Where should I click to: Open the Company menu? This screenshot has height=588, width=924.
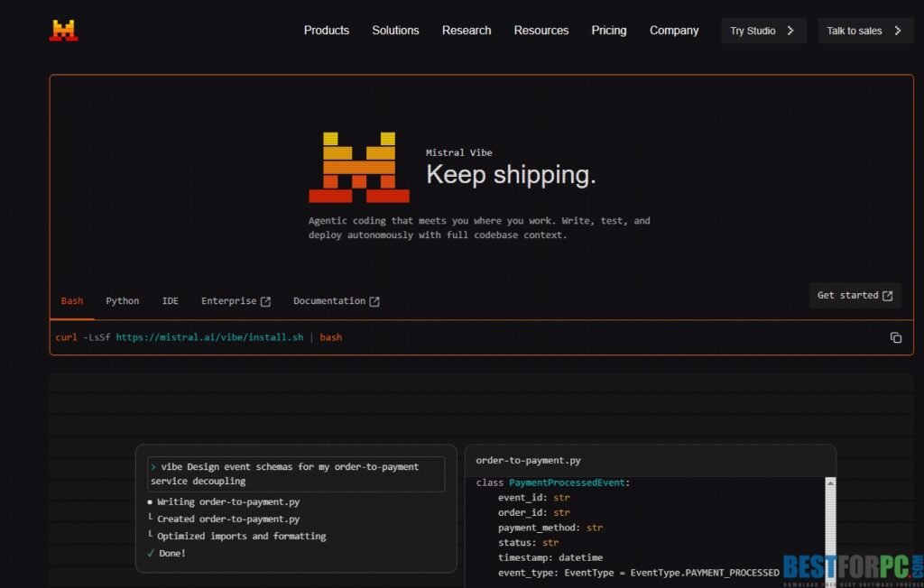[x=674, y=31]
